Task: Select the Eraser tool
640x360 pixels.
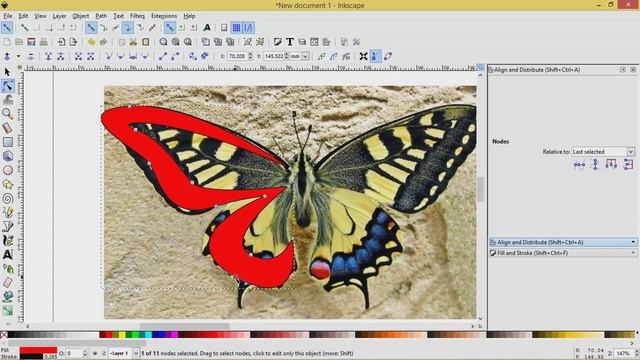Action: (7, 282)
